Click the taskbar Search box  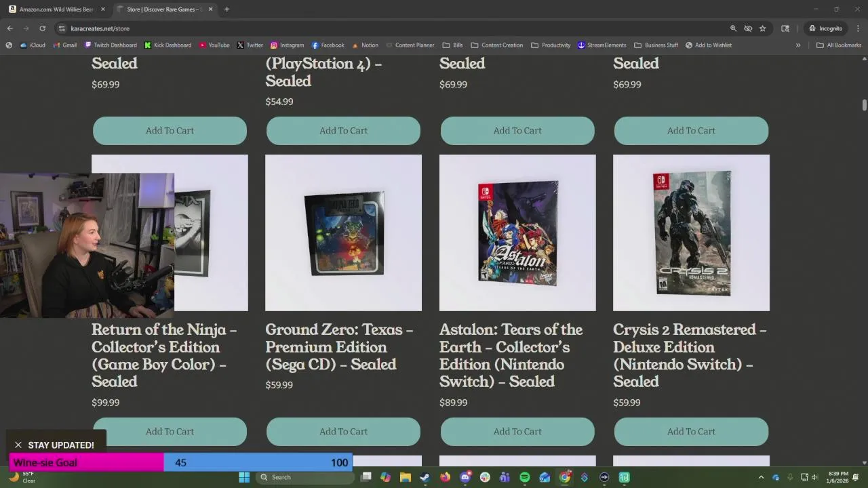[305, 477]
